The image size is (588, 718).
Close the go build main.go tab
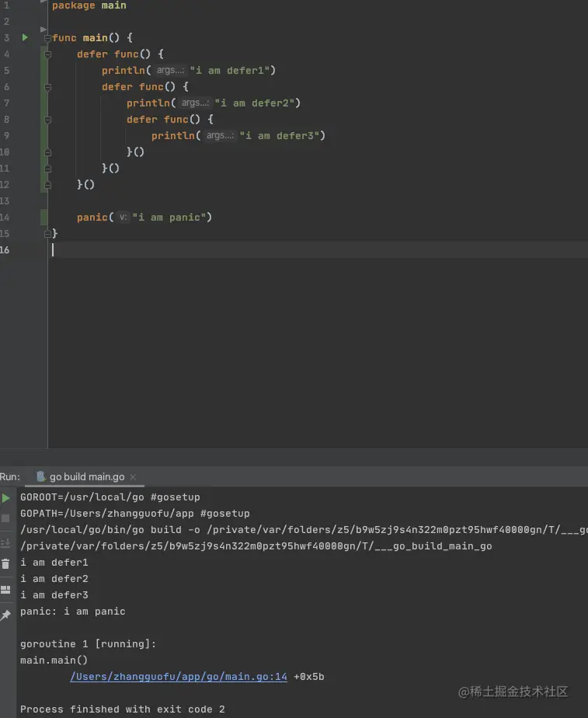[133, 477]
